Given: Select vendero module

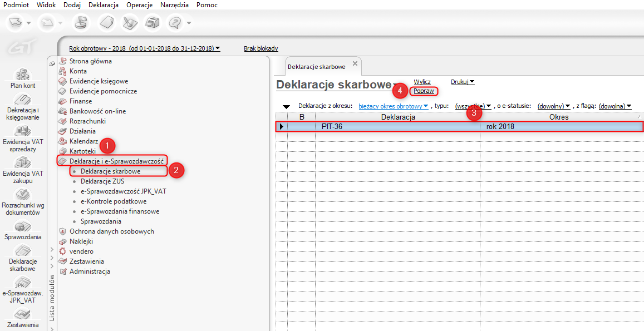Looking at the screenshot, I should pos(81,251).
